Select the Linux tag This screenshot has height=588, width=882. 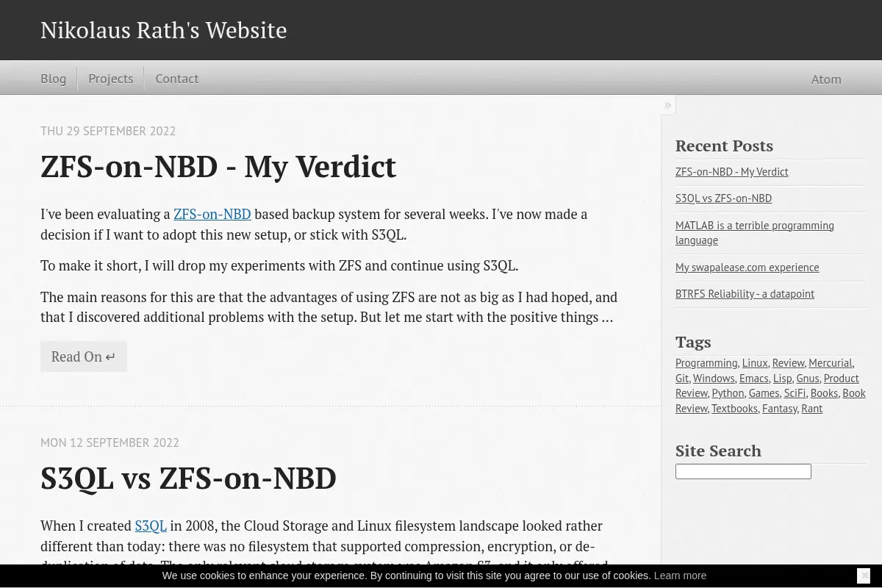[755, 363]
